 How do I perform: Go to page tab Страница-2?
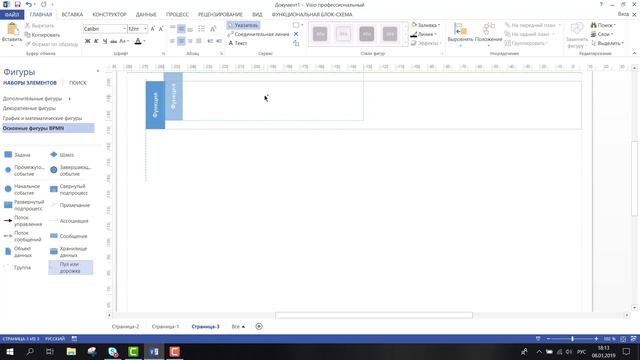coord(125,327)
